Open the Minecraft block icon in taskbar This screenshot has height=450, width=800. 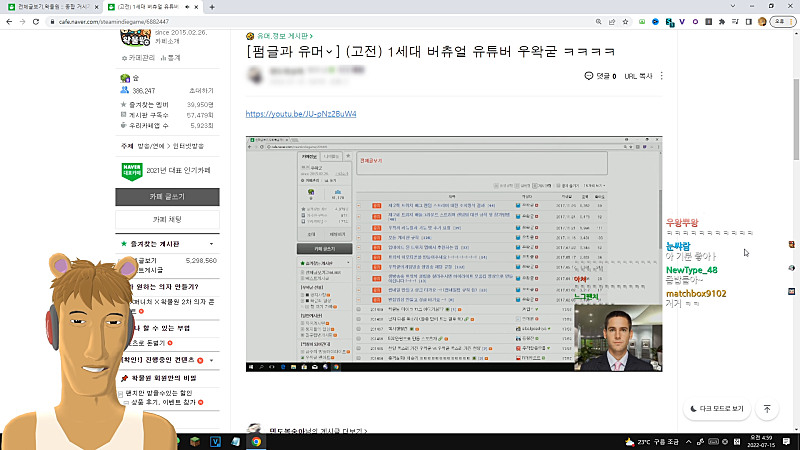(x=195, y=442)
